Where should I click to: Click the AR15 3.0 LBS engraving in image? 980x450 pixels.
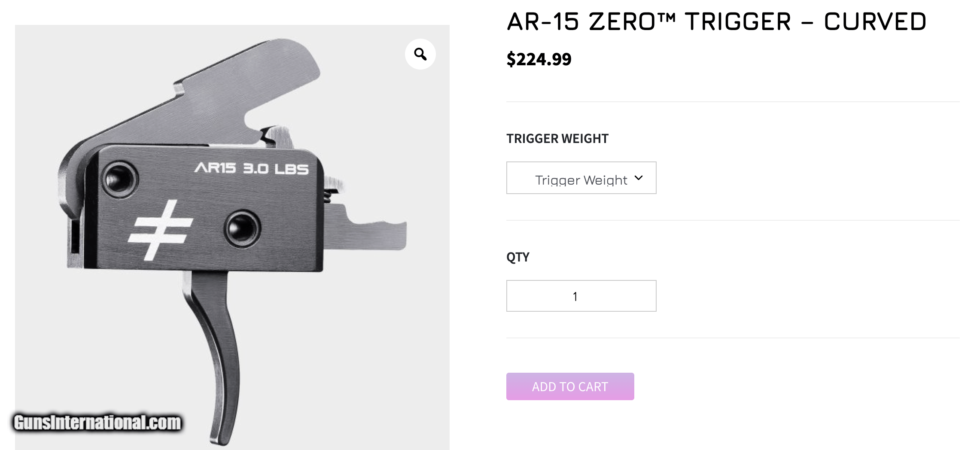[x=252, y=168]
